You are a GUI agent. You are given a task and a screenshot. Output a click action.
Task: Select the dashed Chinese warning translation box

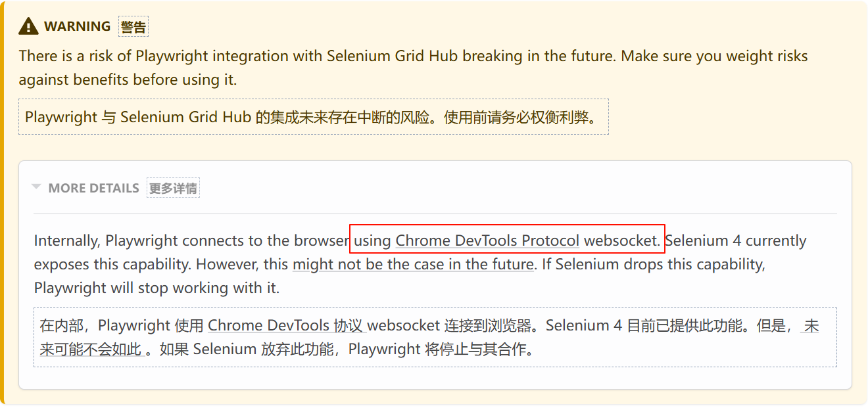point(313,117)
